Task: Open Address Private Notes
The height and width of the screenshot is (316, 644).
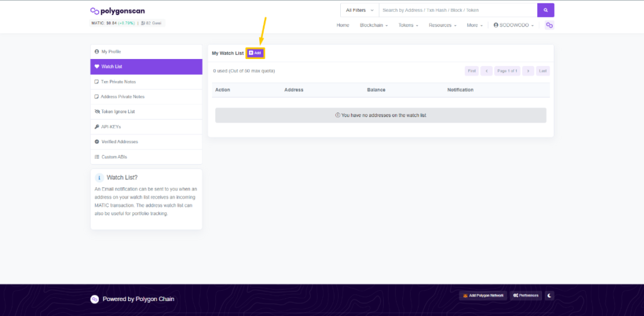Action: tap(146, 97)
